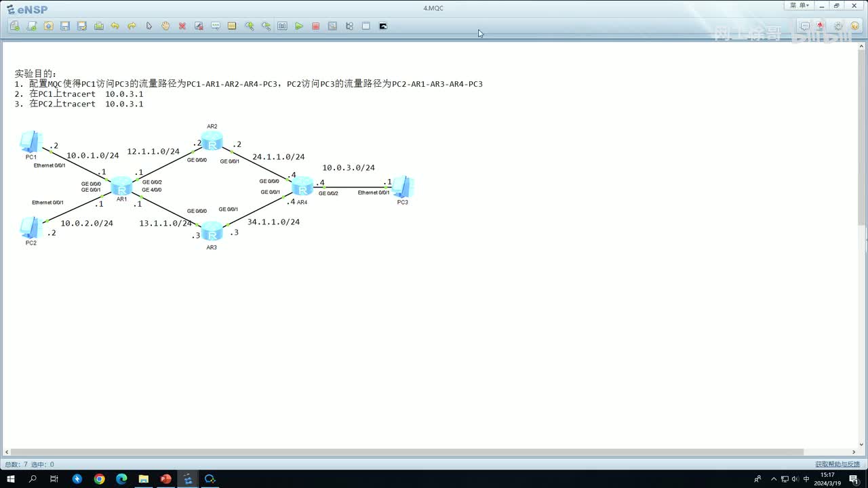Click the Save As toolbar icon
868x488 pixels.
click(x=82, y=26)
